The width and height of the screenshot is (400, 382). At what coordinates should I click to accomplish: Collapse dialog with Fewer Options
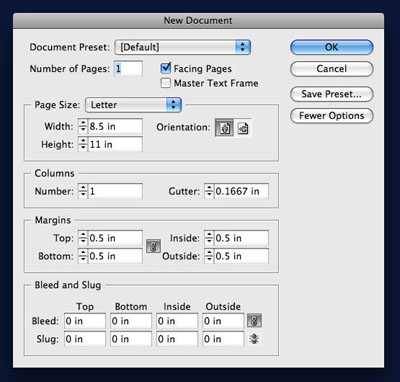(332, 116)
